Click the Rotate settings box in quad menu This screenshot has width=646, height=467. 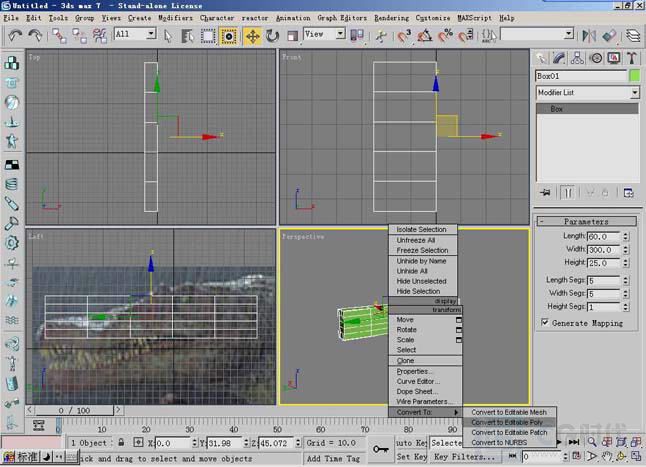click(459, 330)
